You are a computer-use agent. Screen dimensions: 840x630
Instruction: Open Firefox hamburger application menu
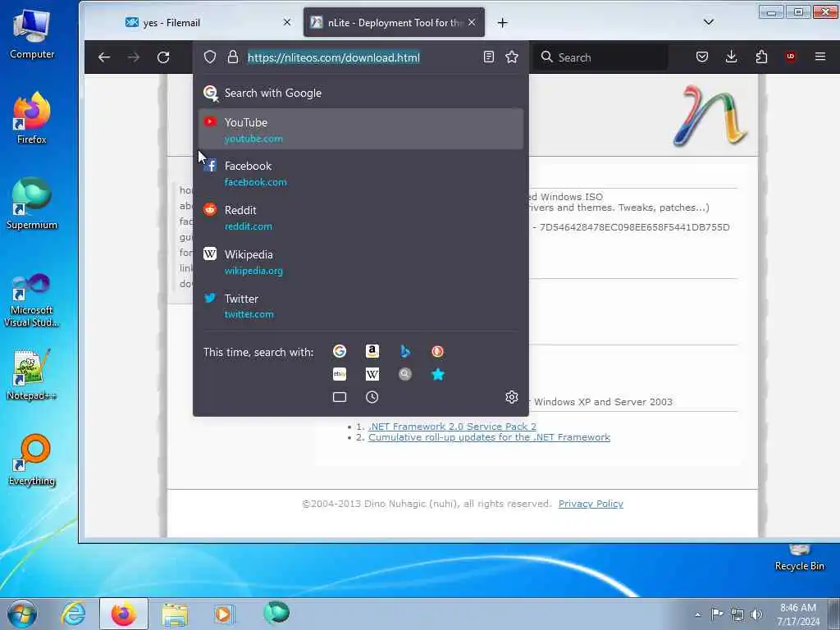pos(820,57)
